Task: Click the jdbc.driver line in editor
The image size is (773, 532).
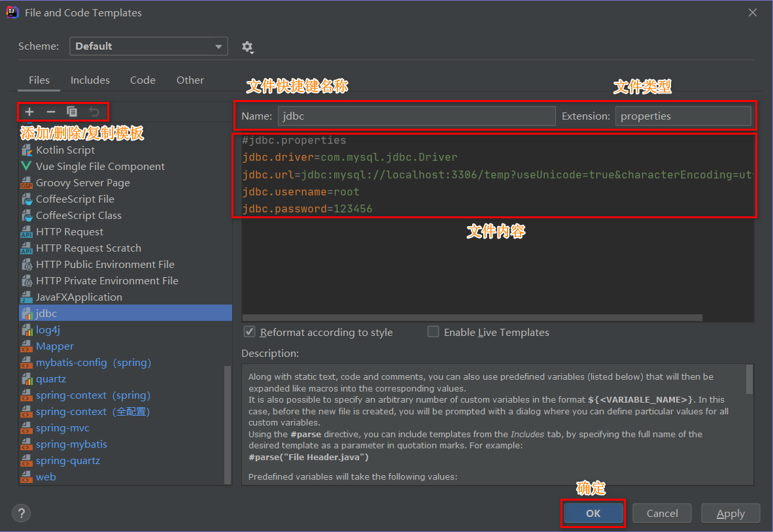Action: tap(350, 157)
